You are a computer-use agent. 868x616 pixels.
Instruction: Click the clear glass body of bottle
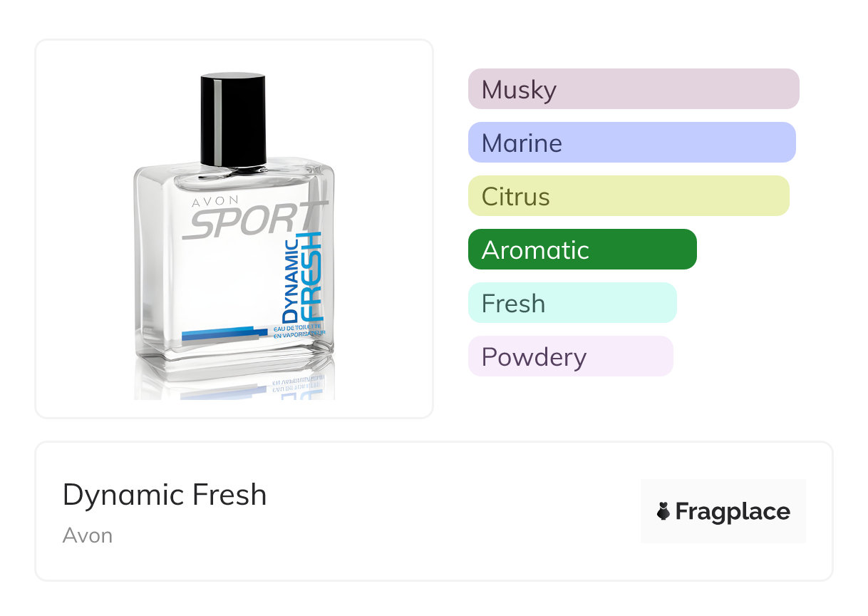[x=214, y=285]
